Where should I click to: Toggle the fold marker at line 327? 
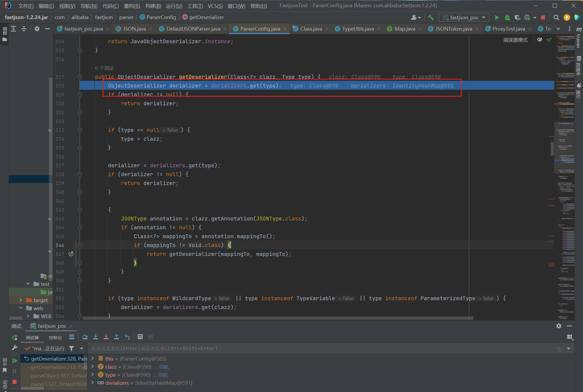point(80,77)
